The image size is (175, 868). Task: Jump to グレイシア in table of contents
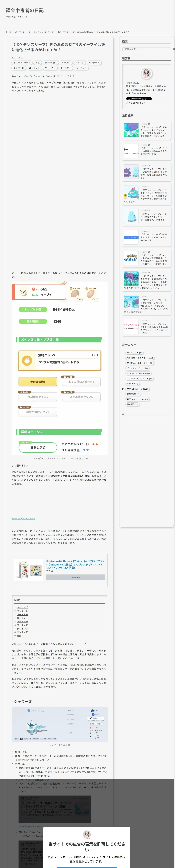[23, 629]
